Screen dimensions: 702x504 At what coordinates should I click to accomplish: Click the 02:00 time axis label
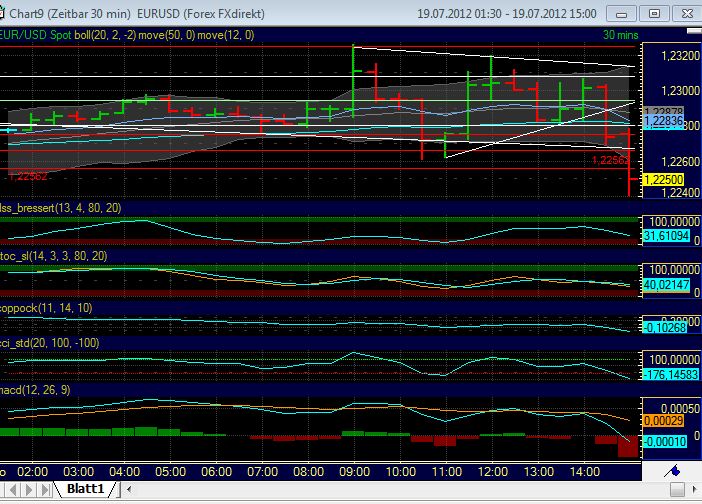(33, 472)
